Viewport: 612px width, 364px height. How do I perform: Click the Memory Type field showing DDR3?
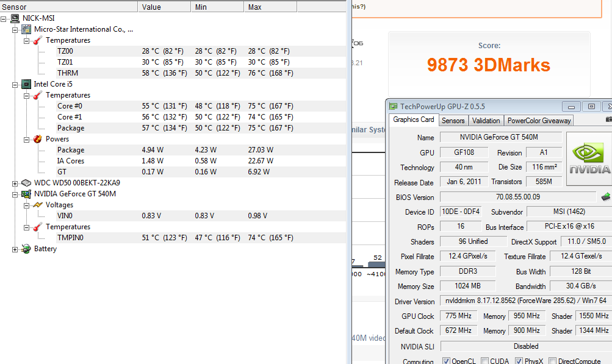(467, 271)
